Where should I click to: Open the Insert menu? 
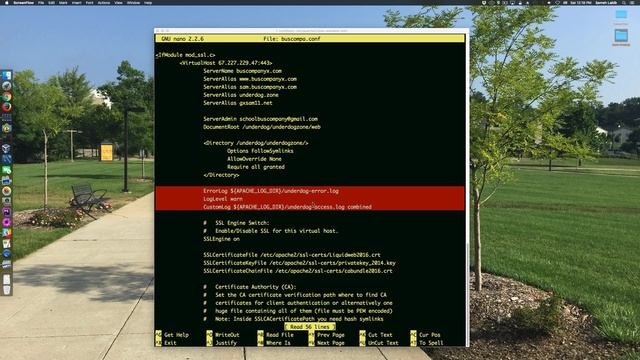click(76, 2)
